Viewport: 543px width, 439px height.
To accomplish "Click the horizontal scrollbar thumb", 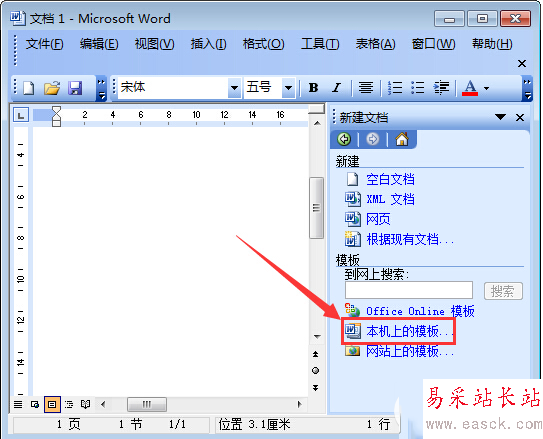I will pyautogui.click(x=147, y=404).
